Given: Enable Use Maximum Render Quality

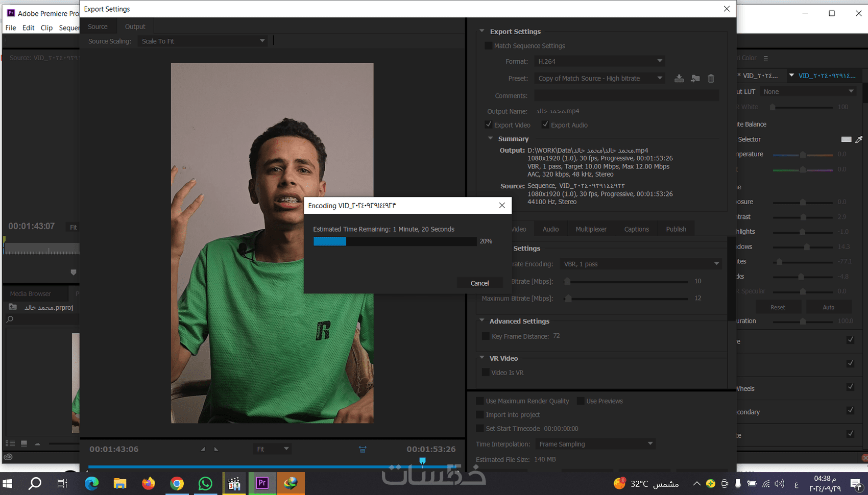Looking at the screenshot, I should tap(480, 401).
